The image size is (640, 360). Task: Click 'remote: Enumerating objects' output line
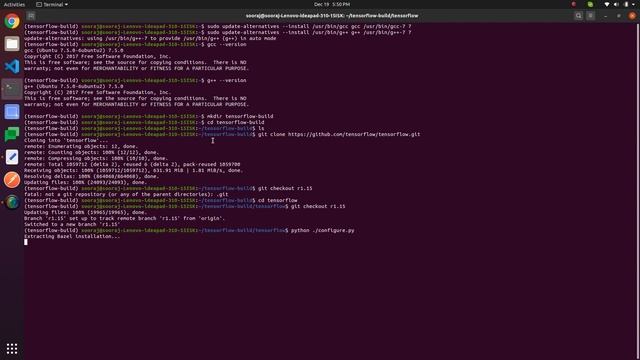[x=81, y=146]
